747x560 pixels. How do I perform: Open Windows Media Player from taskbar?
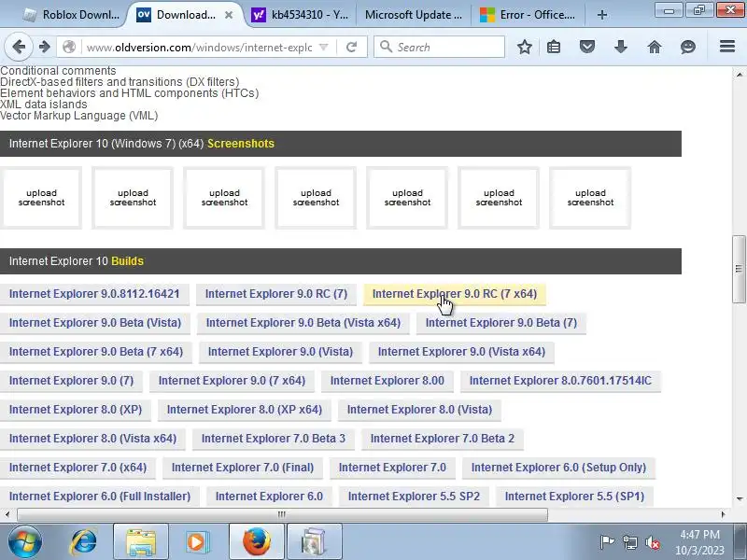click(x=196, y=541)
